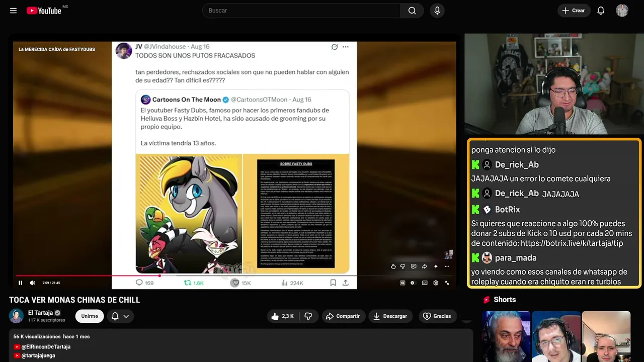Open the first Shorts thumbnail with bearded man
Viewport: 644px width, 362px height.
pos(506,336)
